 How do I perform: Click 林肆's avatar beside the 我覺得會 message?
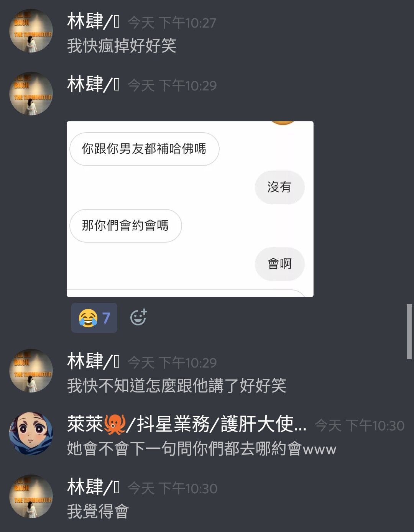[31, 496]
